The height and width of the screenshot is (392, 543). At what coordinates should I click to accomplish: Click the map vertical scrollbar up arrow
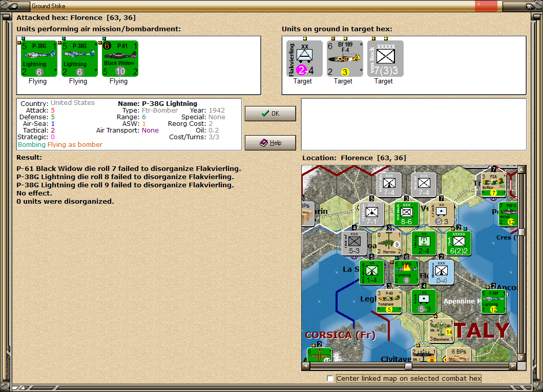pyautogui.click(x=521, y=169)
